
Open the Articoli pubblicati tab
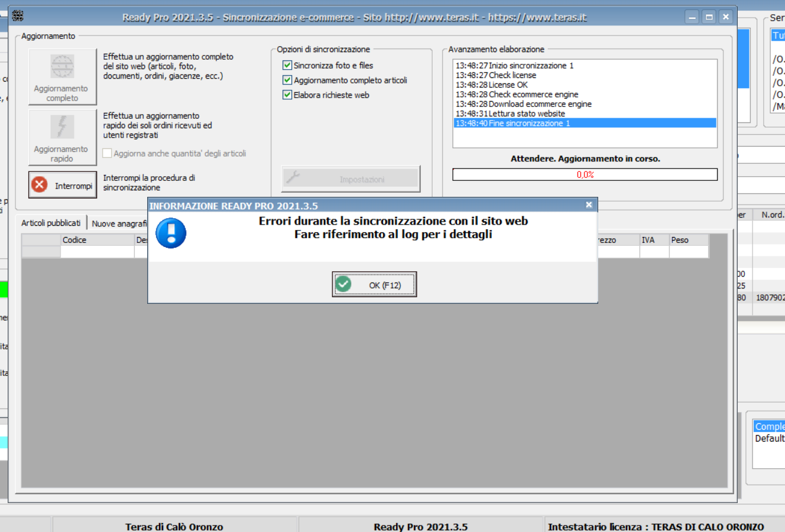(51, 223)
